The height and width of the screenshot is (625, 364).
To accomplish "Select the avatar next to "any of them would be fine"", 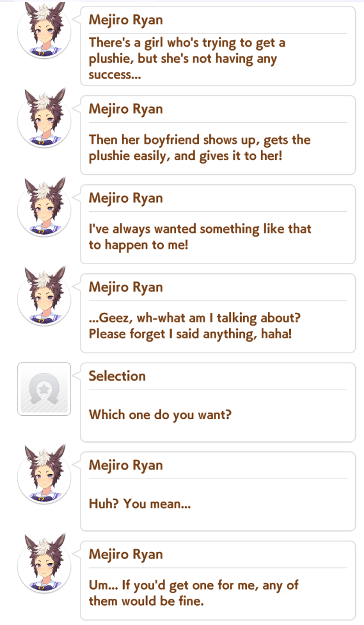I will tap(44, 563).
